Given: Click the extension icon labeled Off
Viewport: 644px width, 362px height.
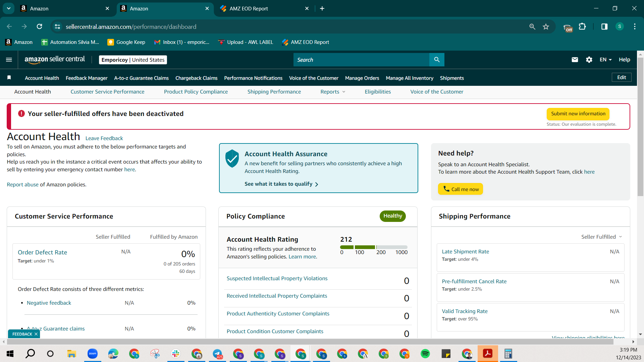Looking at the screenshot, I should 568,28.
